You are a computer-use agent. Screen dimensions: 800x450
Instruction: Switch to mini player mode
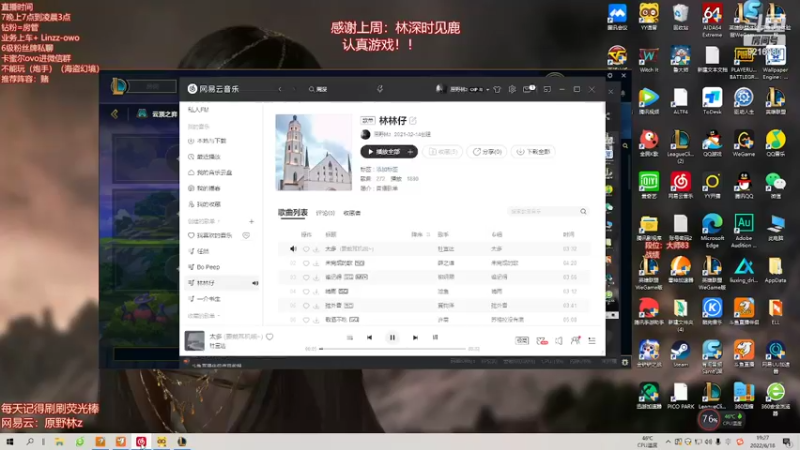547,89
